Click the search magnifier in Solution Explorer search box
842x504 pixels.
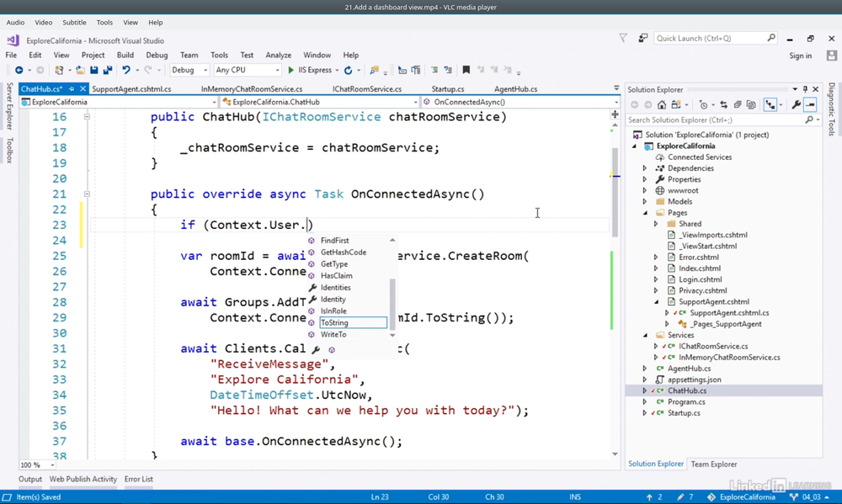pyautogui.click(x=809, y=120)
